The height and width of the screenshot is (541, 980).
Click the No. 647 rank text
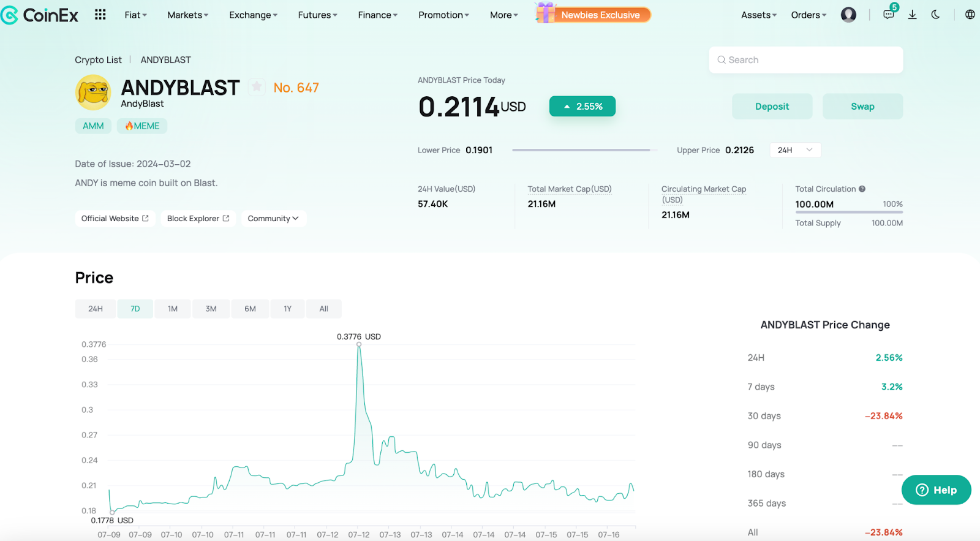[296, 88]
